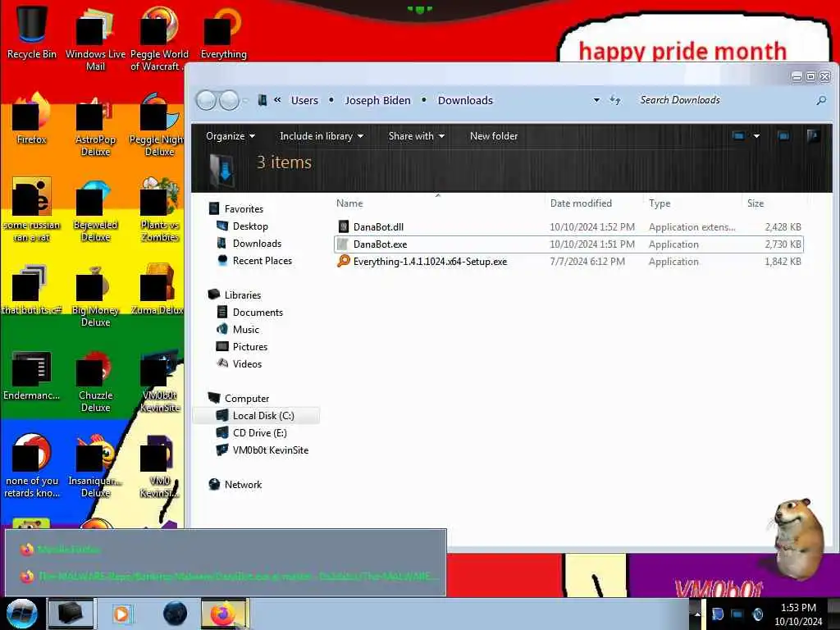Click Downloads breadcrumb segment
The height and width of the screenshot is (630, 840).
coord(465,100)
